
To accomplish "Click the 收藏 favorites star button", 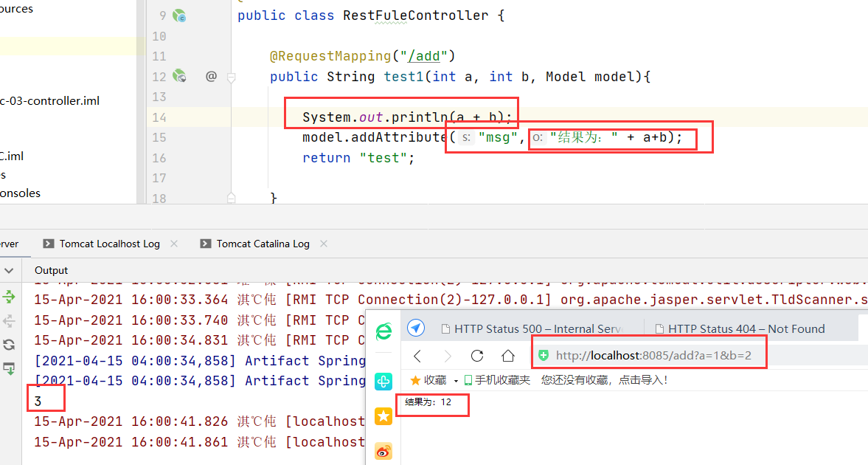I will click(428, 380).
